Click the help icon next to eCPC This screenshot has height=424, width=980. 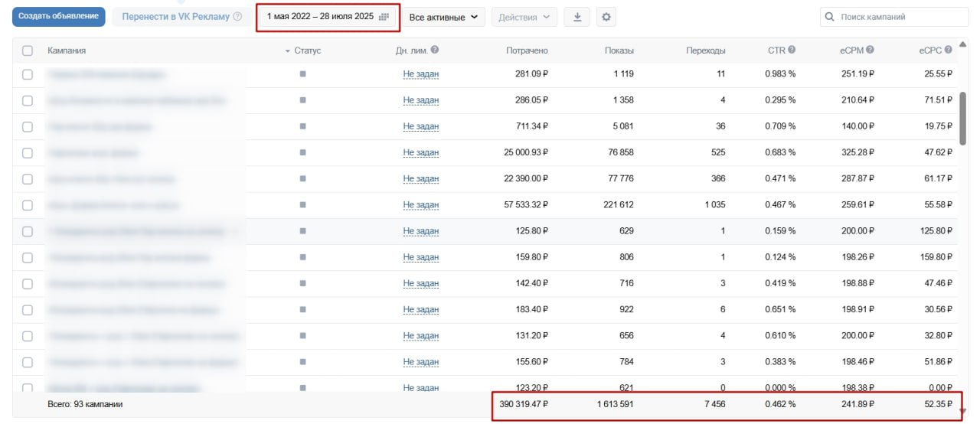click(948, 50)
